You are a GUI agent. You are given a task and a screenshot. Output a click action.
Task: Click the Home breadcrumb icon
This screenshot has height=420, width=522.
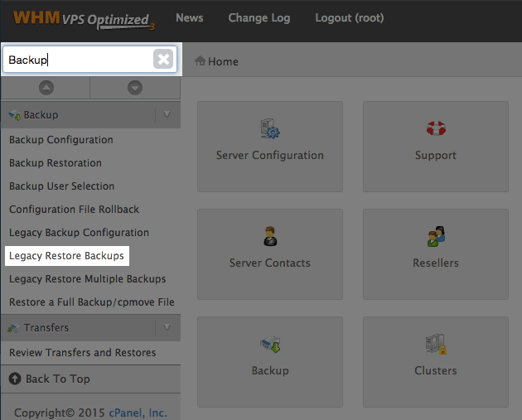pos(200,60)
